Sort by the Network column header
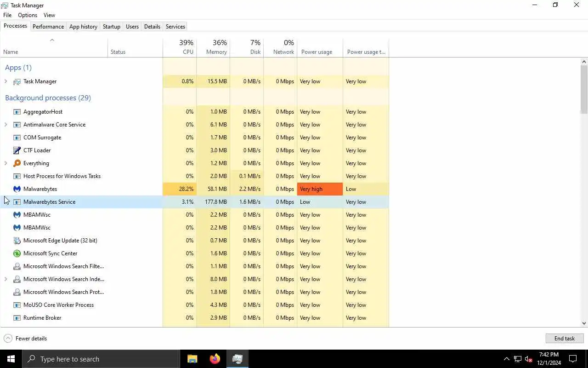The image size is (588, 368). click(280, 47)
